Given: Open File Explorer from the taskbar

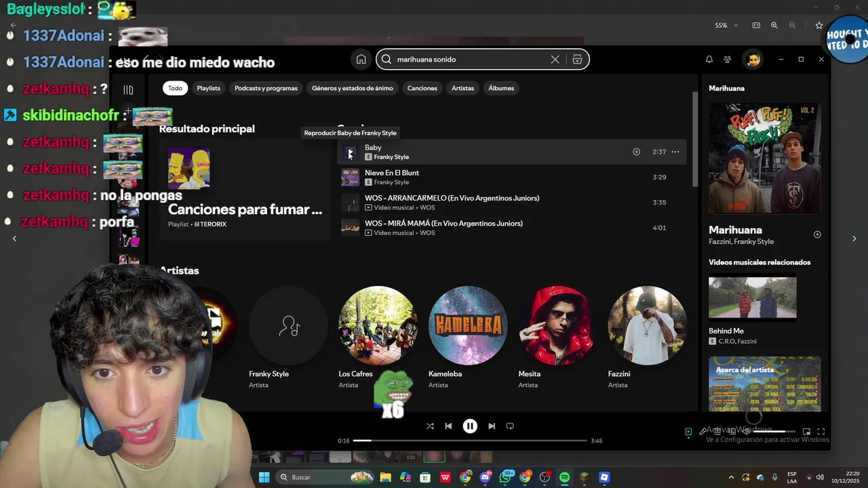Looking at the screenshot, I should pyautogui.click(x=385, y=477).
